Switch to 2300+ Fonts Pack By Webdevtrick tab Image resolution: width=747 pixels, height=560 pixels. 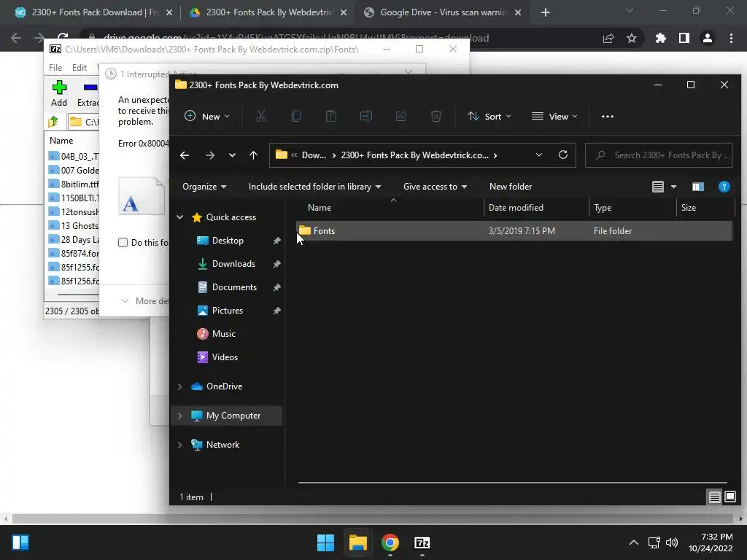(267, 12)
